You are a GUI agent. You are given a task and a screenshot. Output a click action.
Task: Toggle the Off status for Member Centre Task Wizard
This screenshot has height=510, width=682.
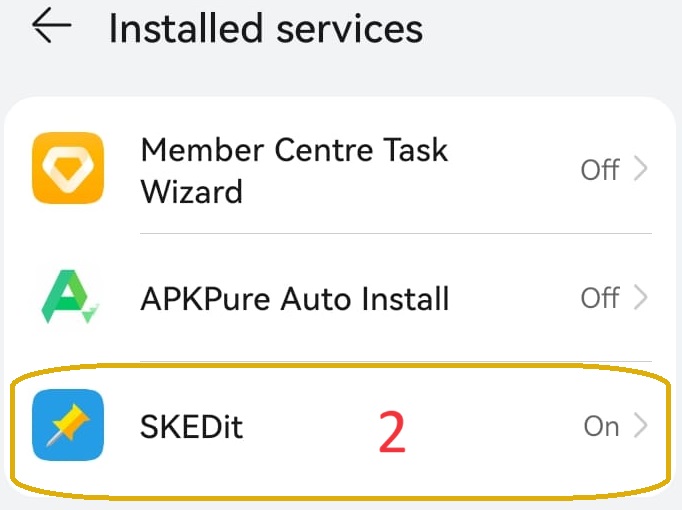coord(600,169)
